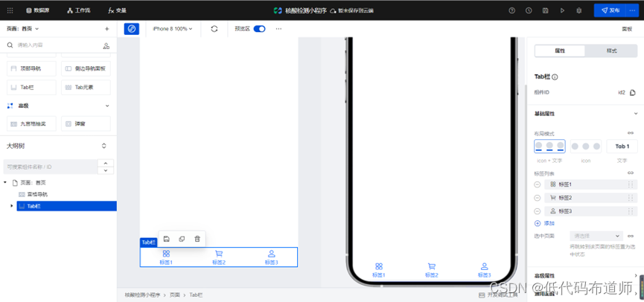644x302 pixels.
Task: Click 标签2 cart icon in editor canvas
Action: pyautogui.click(x=219, y=254)
